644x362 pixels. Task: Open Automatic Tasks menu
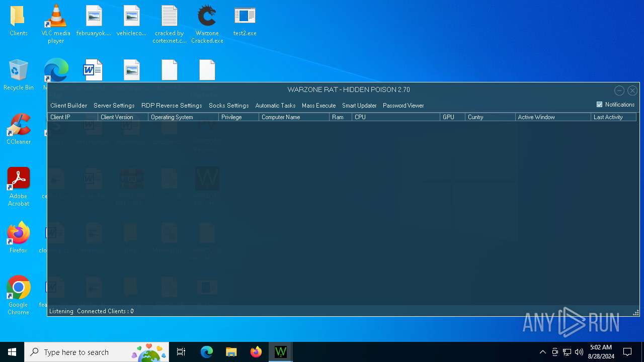[275, 106]
